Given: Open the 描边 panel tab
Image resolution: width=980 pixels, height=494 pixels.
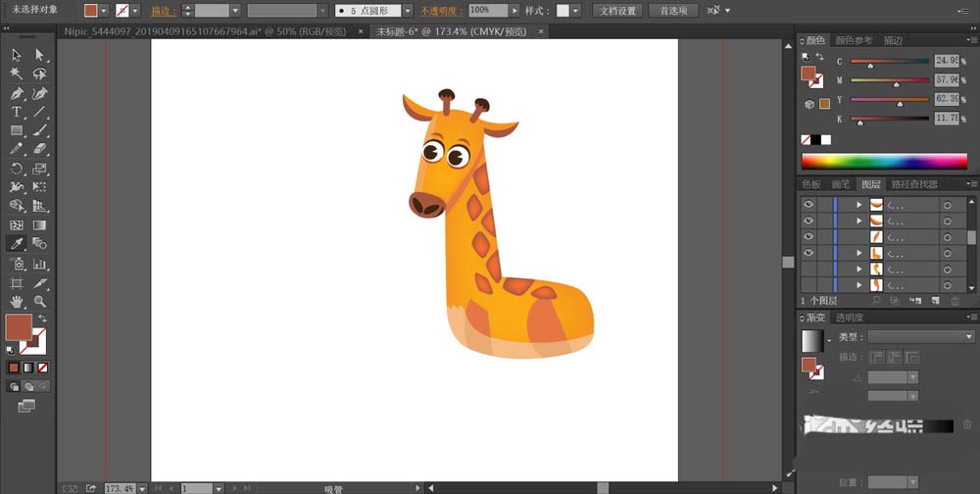Looking at the screenshot, I should pyautogui.click(x=893, y=40).
